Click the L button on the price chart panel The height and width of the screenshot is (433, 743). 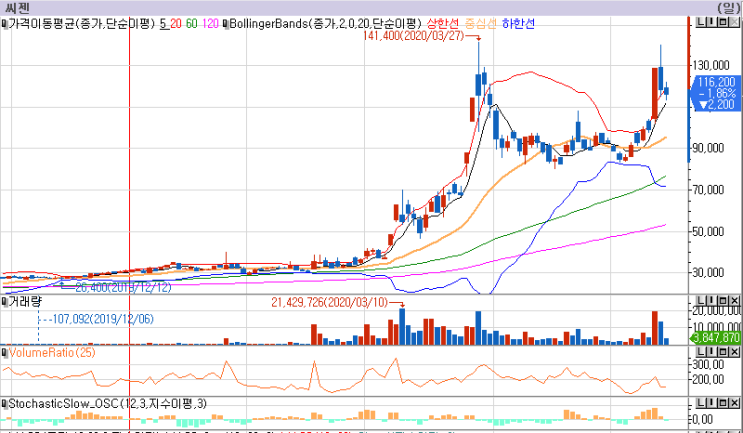coord(701,22)
